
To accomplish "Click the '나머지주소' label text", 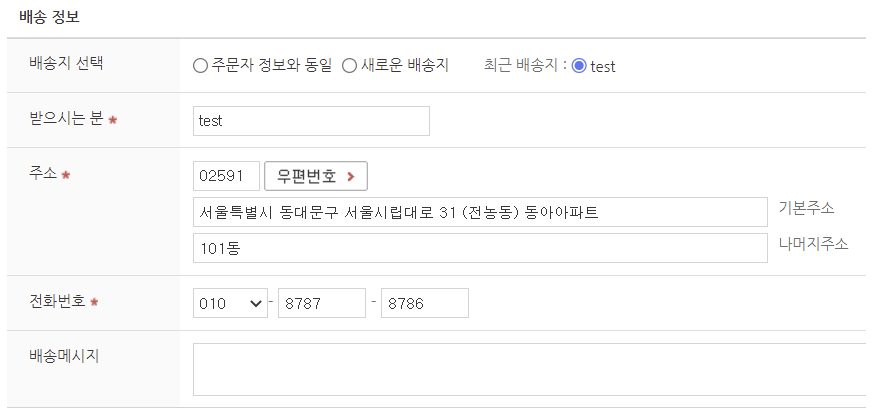I will 813,244.
